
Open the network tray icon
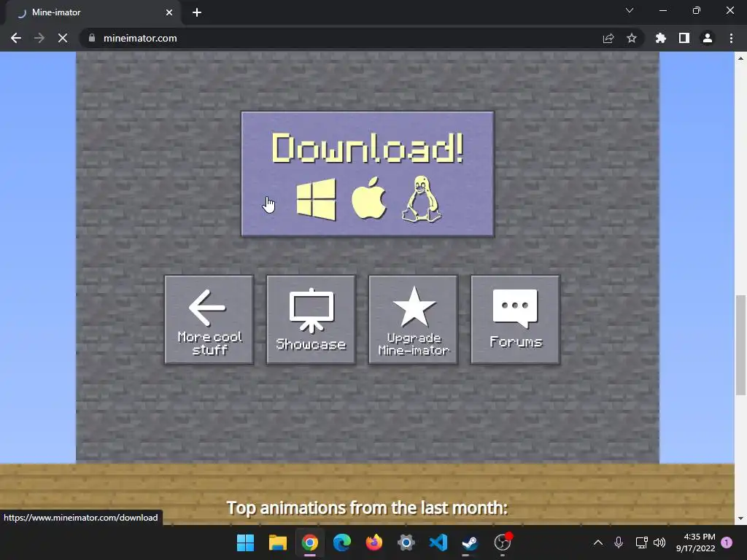pos(641,542)
